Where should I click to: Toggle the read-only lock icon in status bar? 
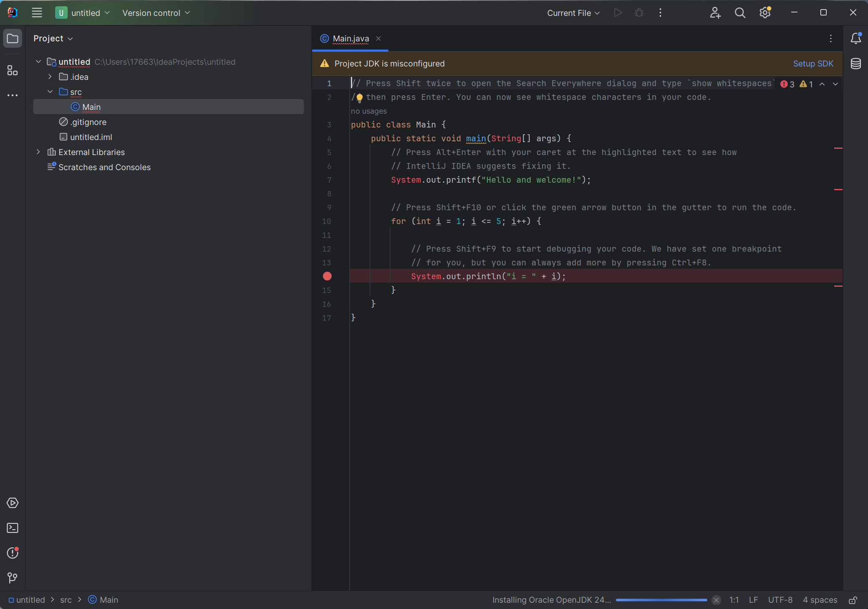[x=853, y=600]
